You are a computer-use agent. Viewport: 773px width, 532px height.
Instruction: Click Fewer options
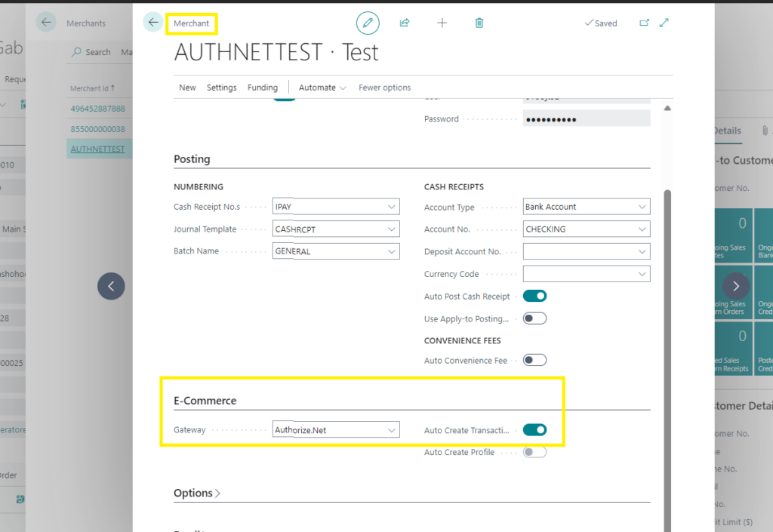(384, 87)
